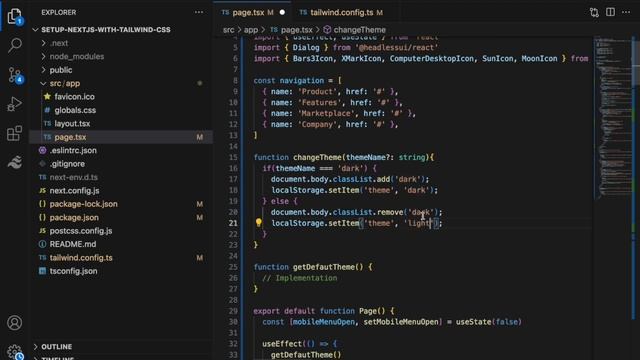Select page.tsx in the file tree

coord(121,137)
